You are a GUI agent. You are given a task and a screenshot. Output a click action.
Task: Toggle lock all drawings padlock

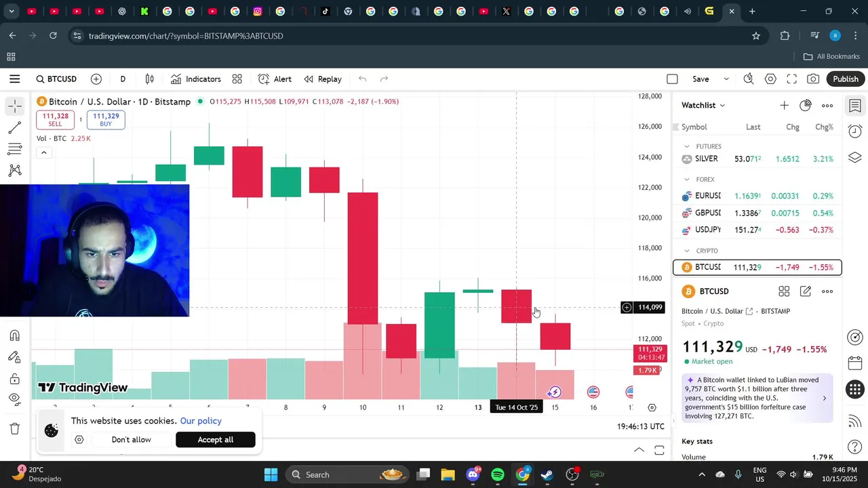coord(15,379)
